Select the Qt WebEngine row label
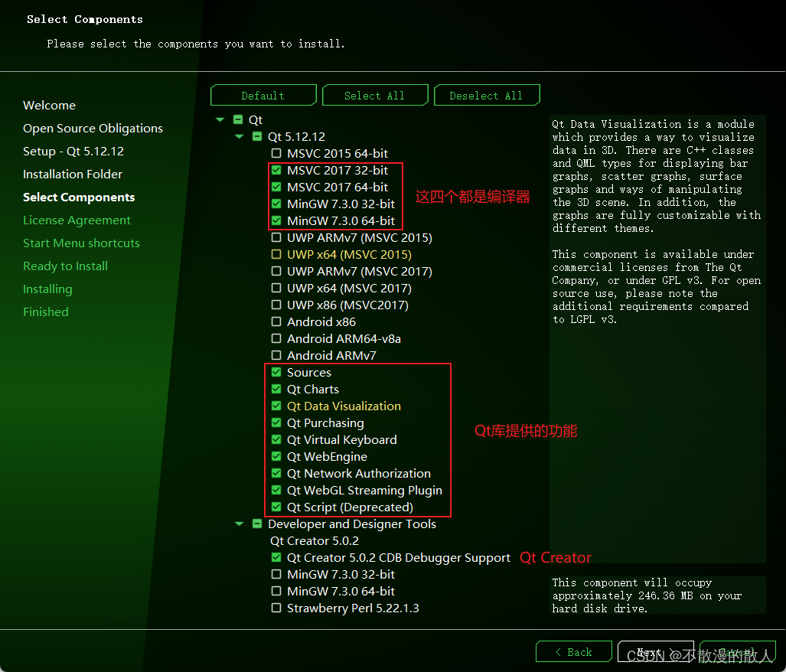 [327, 456]
